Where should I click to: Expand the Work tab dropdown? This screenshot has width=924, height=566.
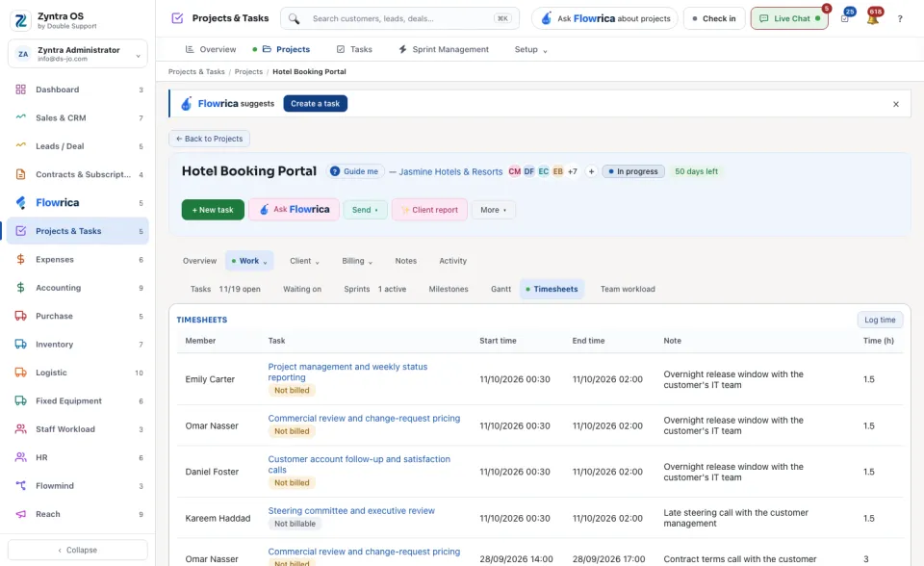point(249,261)
